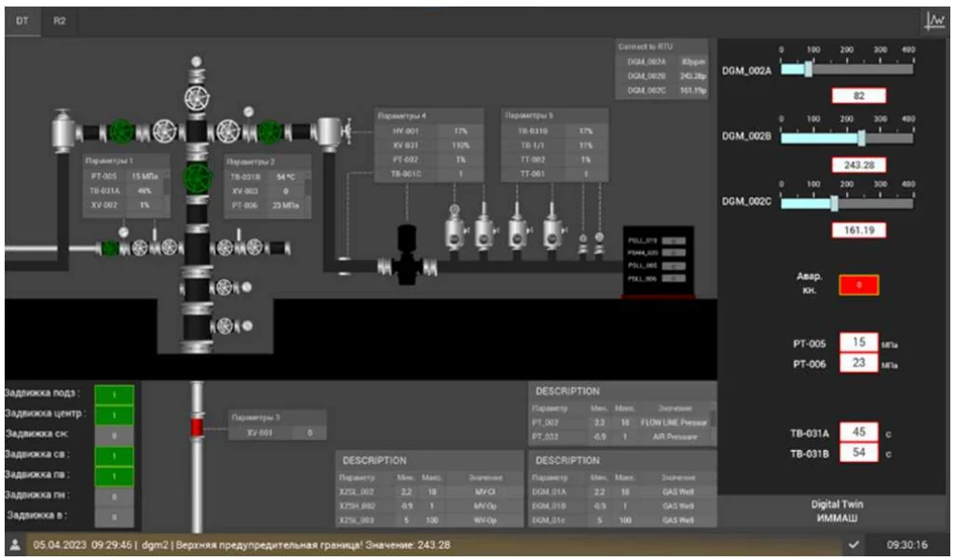Viewport: 955px width, 560px height.
Task: Click the Digital Twin ИММАШ label
Action: [837, 511]
